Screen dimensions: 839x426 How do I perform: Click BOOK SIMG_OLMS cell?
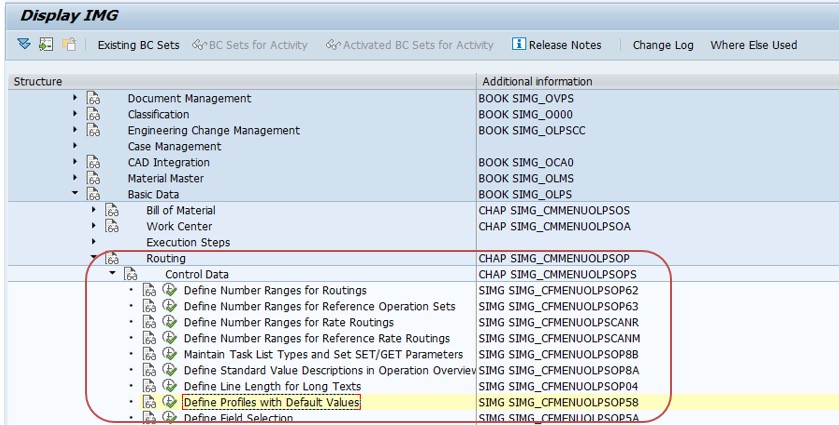(x=526, y=178)
